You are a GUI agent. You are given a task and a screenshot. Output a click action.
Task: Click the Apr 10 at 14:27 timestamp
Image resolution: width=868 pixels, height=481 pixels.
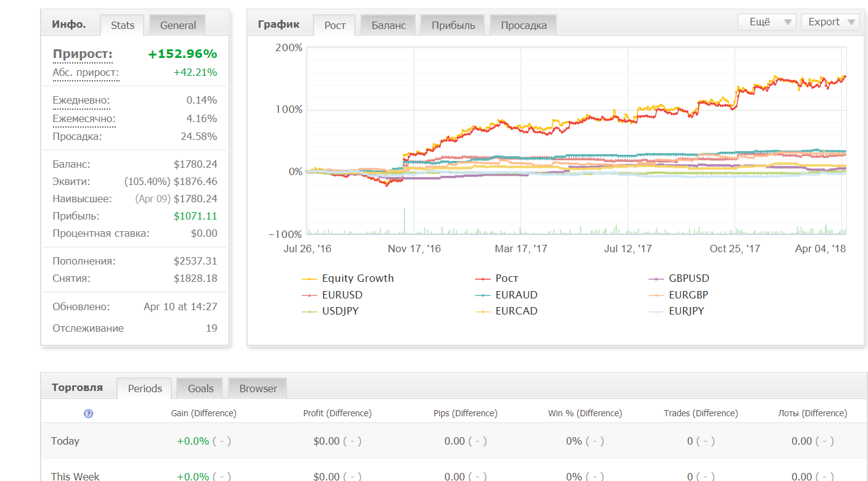click(180, 306)
